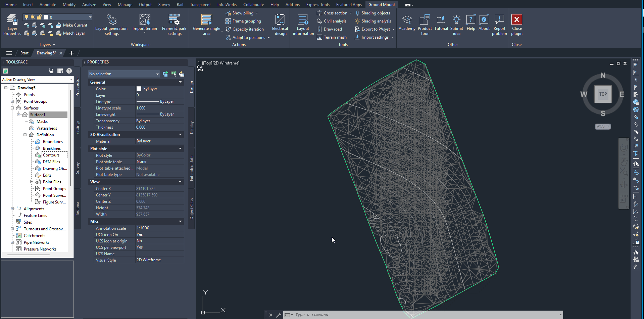Click Import terrain tool
Screen dimensions: 644x319
pos(145,23)
